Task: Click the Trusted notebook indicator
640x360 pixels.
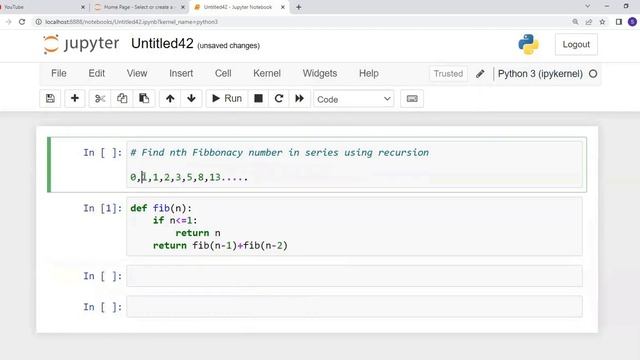Action: 448,74
